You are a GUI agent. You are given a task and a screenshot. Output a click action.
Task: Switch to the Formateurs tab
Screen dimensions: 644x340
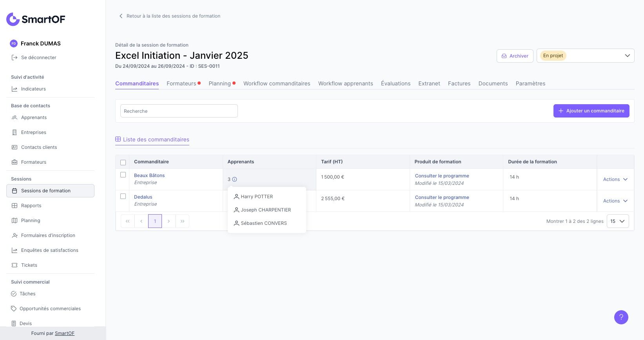pyautogui.click(x=181, y=83)
